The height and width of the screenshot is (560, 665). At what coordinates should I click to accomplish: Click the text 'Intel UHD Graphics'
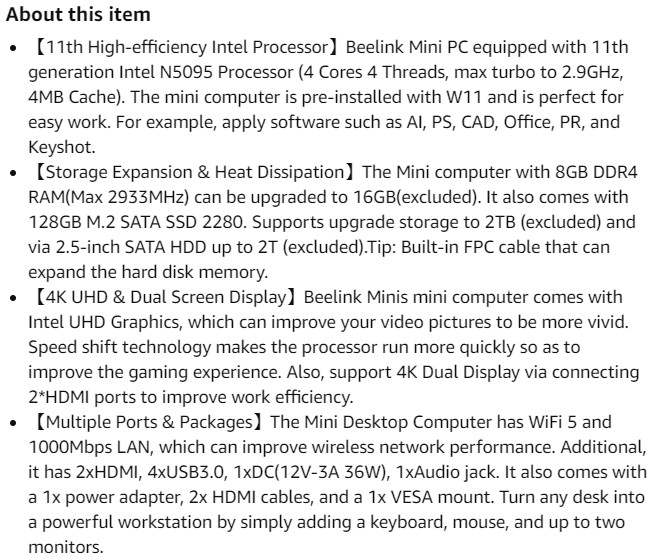tap(103, 322)
